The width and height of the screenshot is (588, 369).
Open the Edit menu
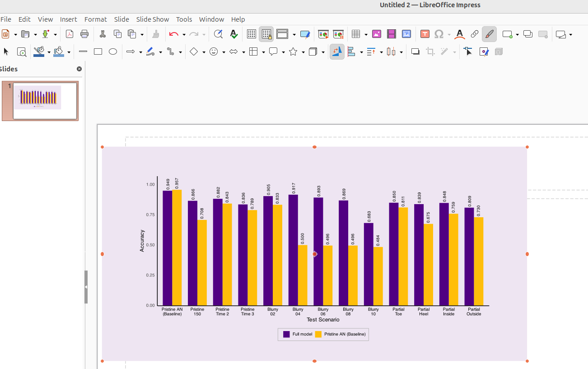pos(24,19)
